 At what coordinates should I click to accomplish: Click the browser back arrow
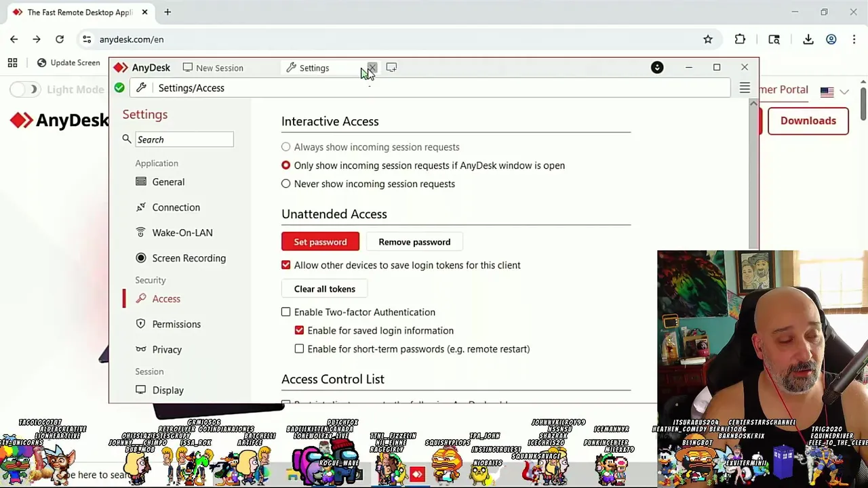point(14,39)
